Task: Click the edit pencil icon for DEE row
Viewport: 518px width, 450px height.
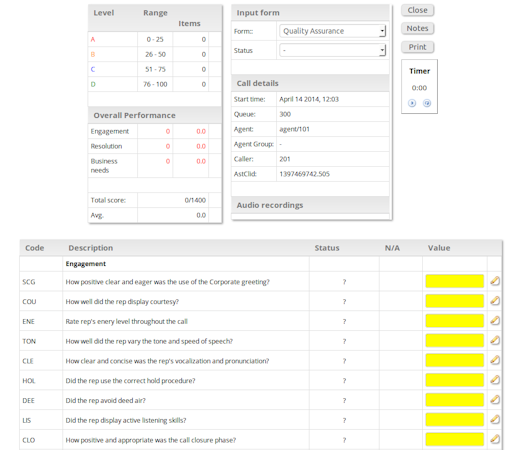Action: coord(495,400)
